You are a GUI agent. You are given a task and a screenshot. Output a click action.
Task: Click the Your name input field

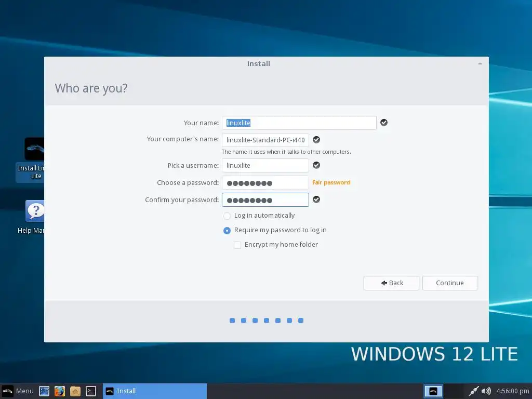click(x=299, y=123)
